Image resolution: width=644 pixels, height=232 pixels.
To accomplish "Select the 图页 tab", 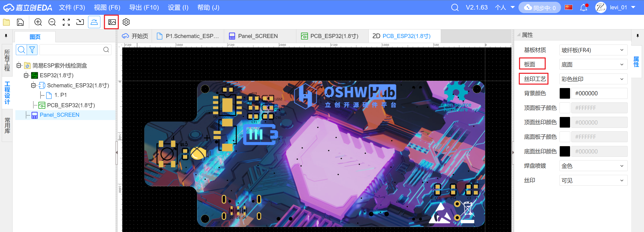I will (x=35, y=37).
